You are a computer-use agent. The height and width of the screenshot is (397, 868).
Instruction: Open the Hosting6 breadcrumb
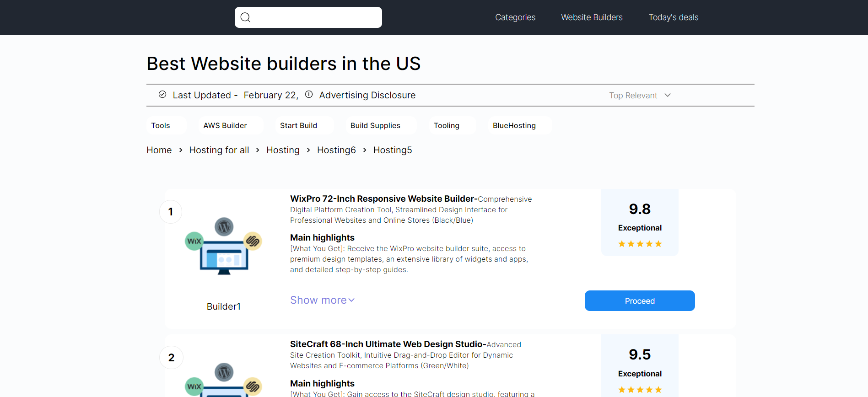(336, 150)
